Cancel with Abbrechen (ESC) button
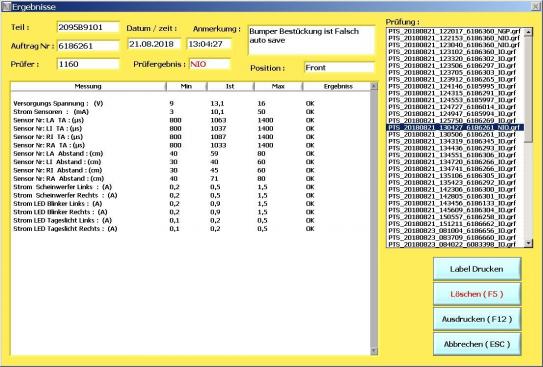The width and height of the screenshot is (543, 367). pos(477,344)
